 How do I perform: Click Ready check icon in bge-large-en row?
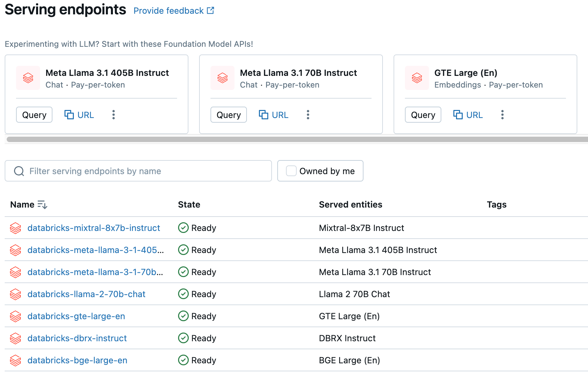point(183,360)
